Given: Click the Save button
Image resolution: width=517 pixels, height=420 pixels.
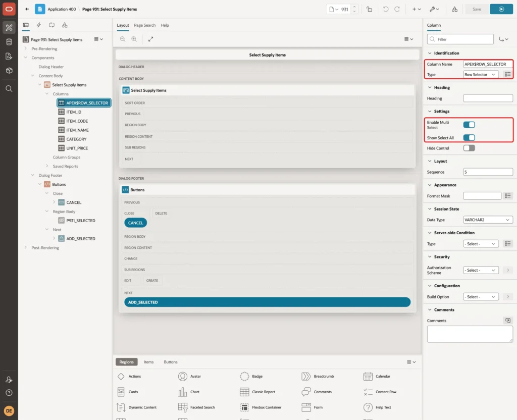Looking at the screenshot, I should coord(477,9).
